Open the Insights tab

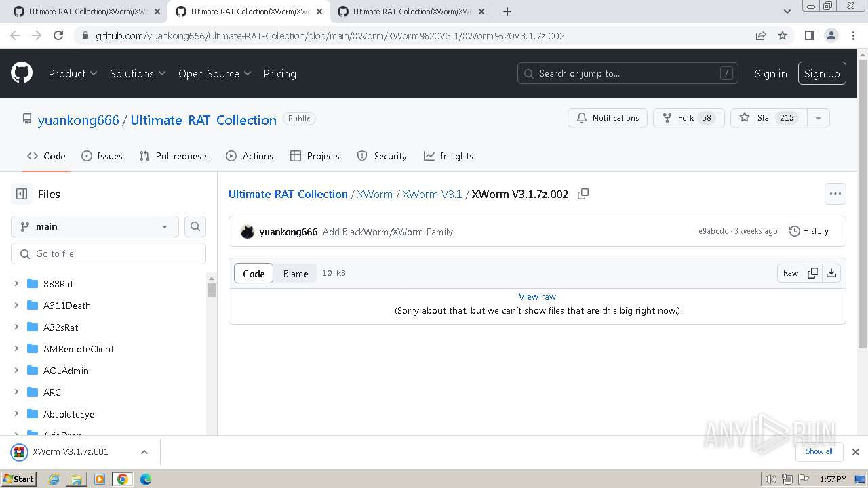448,156
